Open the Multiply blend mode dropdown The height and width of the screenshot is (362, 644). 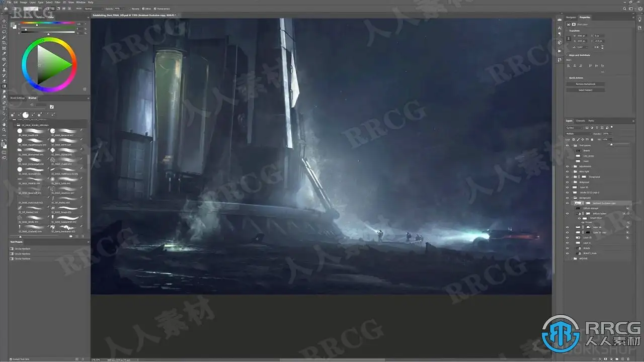[x=578, y=134]
